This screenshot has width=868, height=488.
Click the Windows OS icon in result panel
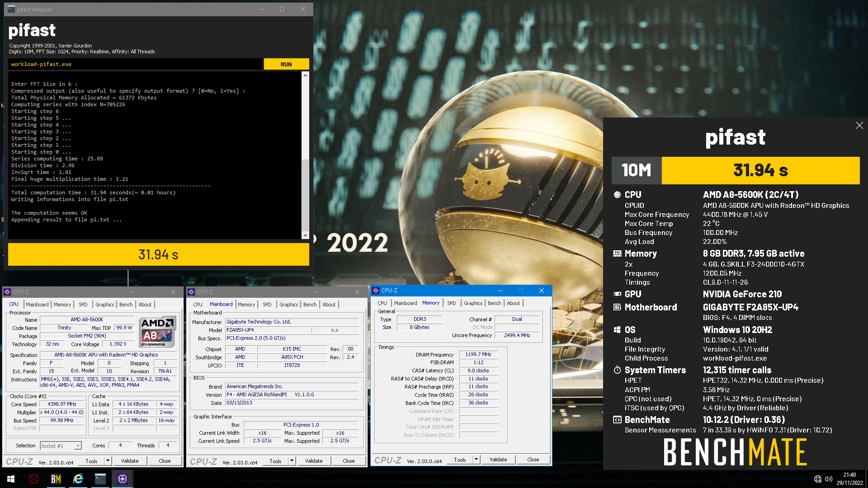tap(617, 330)
